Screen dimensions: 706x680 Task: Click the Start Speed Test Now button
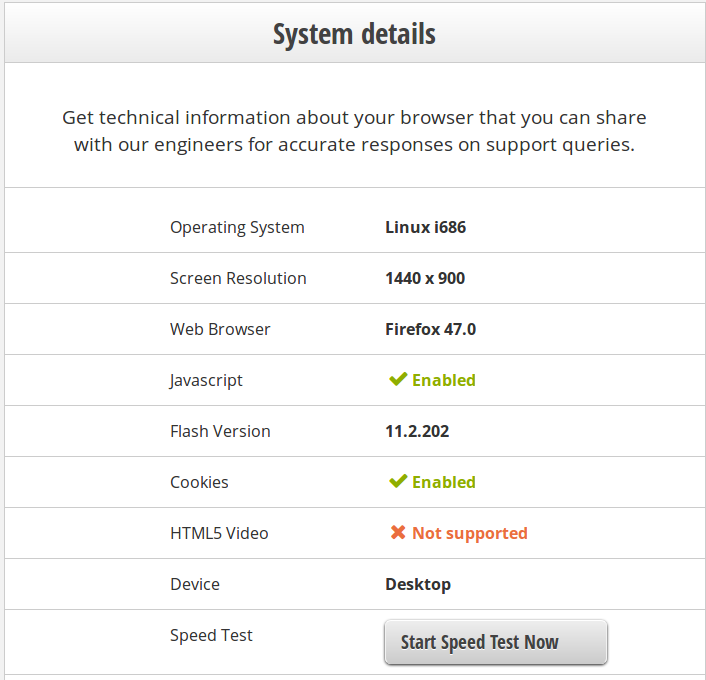pyautogui.click(x=496, y=642)
